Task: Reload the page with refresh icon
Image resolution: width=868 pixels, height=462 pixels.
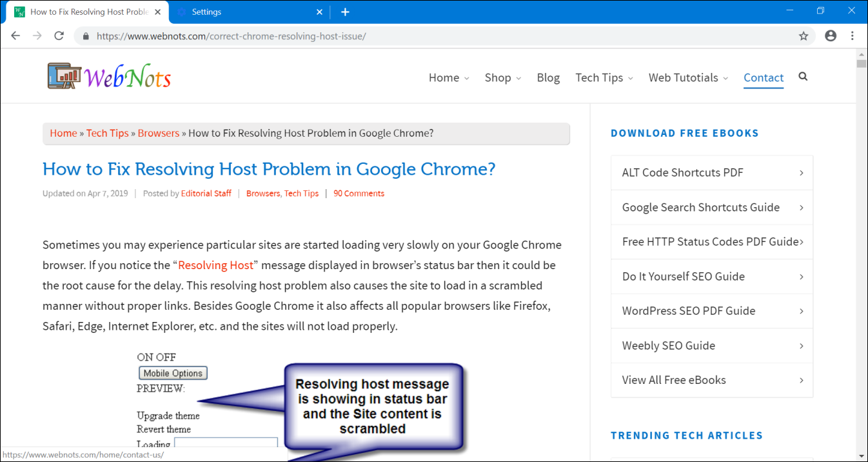Action: (x=59, y=36)
